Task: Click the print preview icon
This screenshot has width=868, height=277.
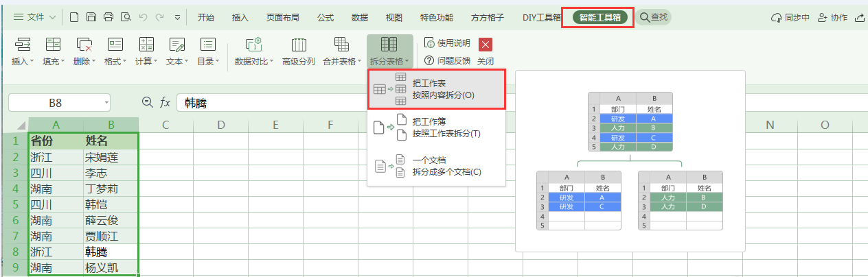Action: point(126,17)
